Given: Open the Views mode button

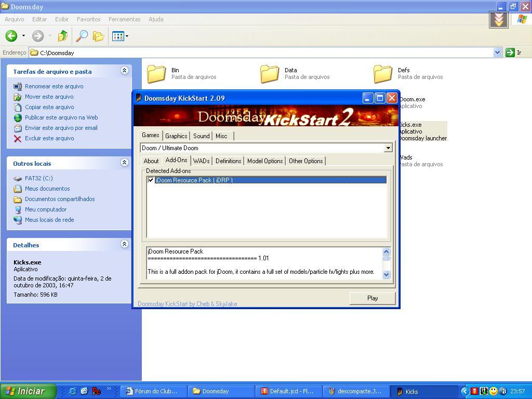Looking at the screenshot, I should click(118, 36).
